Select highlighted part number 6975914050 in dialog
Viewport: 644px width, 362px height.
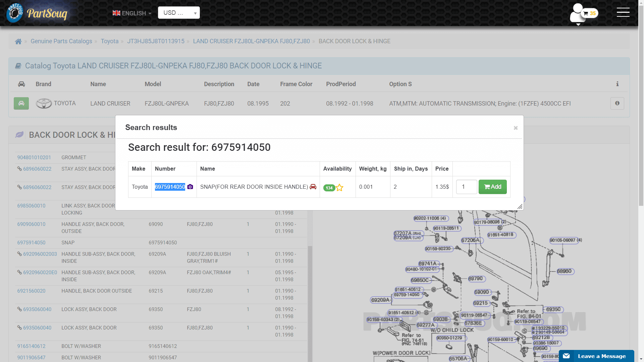tap(170, 187)
